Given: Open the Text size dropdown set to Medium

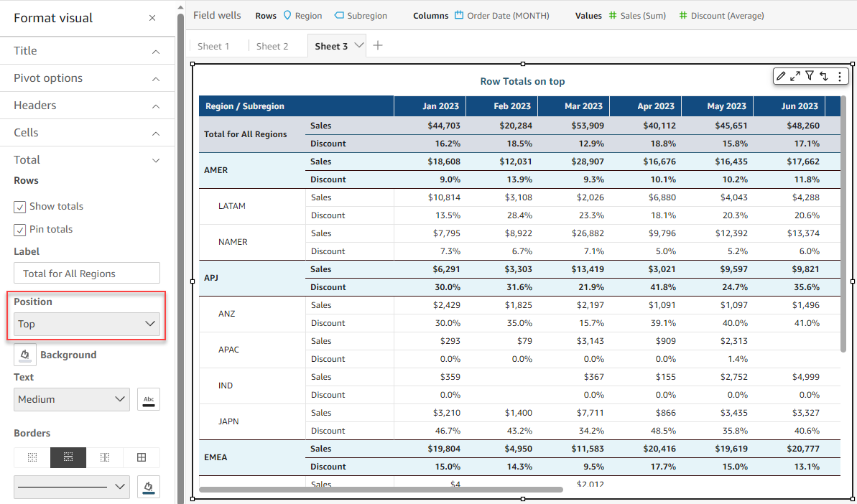Looking at the screenshot, I should [72, 399].
